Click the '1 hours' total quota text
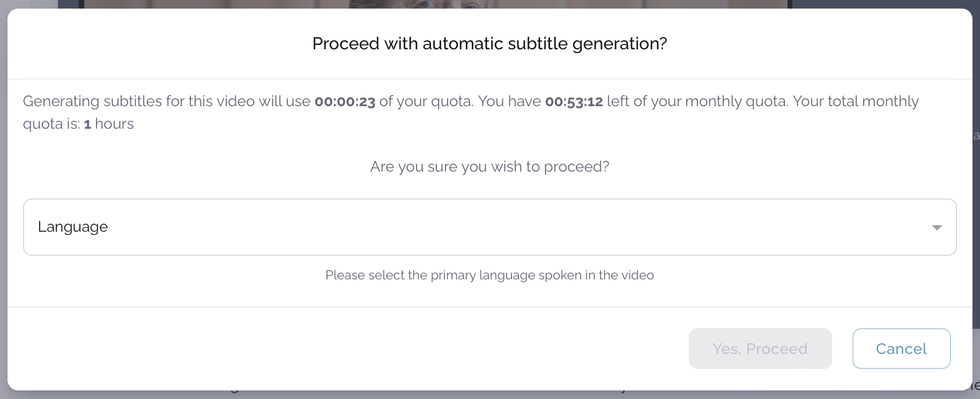 109,124
